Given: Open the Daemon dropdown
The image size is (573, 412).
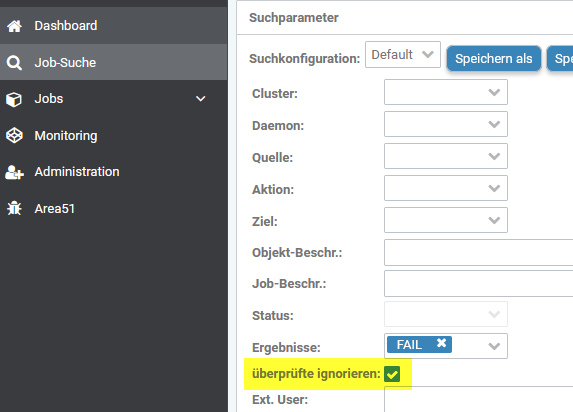Looking at the screenshot, I should pyautogui.click(x=446, y=124).
